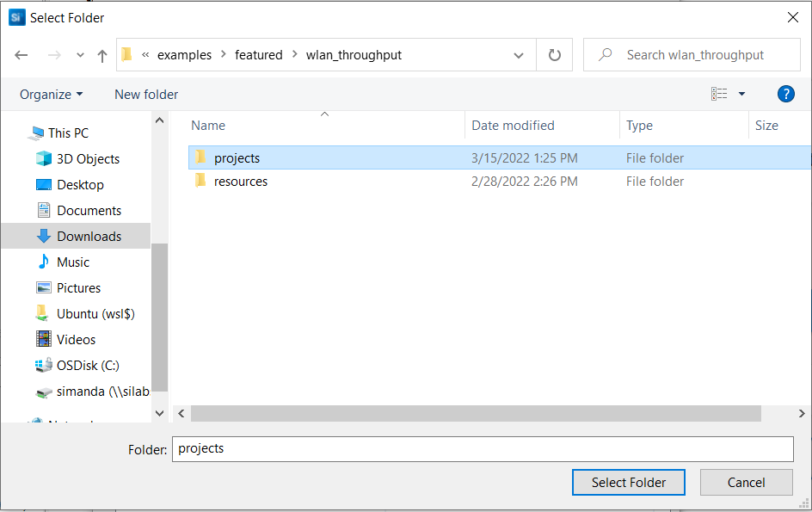Image resolution: width=812 pixels, height=512 pixels.
Task: Open the Help question mark
Action: click(786, 94)
